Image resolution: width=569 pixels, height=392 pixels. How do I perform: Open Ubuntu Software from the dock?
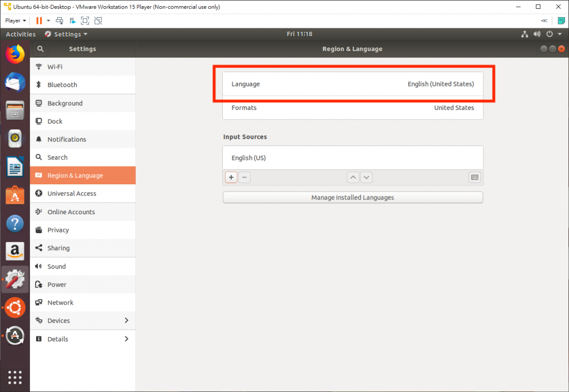(x=15, y=195)
